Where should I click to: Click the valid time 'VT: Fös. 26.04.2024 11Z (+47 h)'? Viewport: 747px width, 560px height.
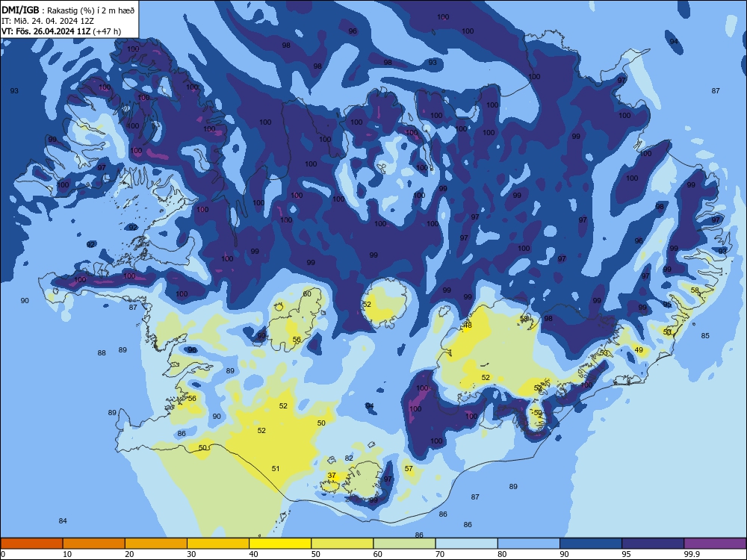[61, 31]
